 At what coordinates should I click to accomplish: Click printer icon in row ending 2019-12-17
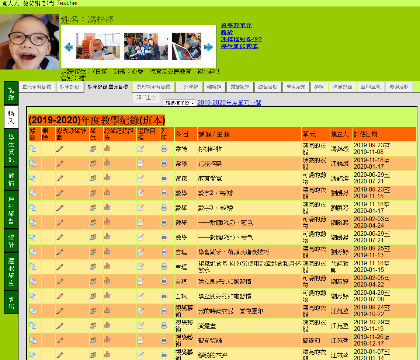pos(164,340)
